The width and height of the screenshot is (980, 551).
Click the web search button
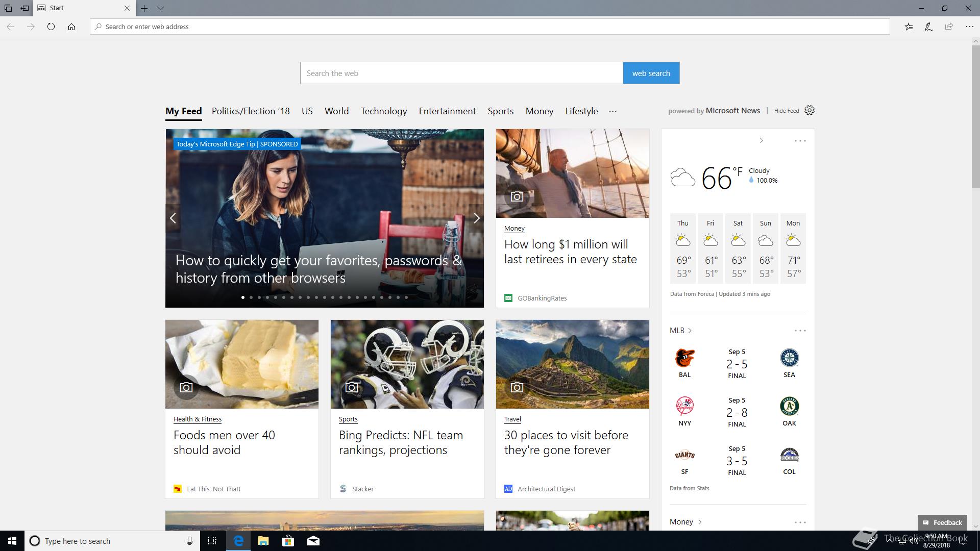click(651, 73)
